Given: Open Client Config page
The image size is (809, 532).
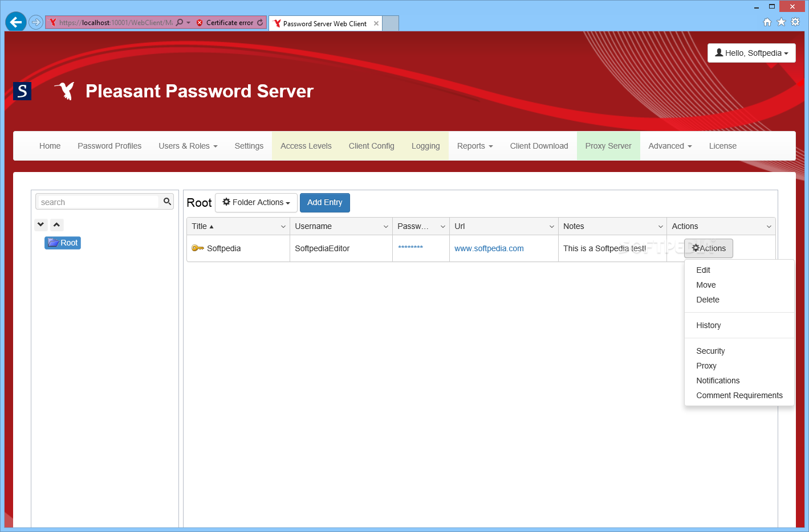Looking at the screenshot, I should coord(372,146).
